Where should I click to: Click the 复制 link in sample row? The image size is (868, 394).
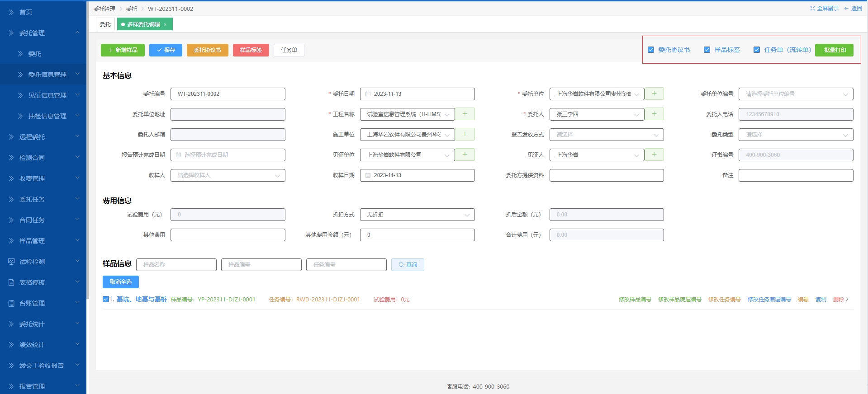click(821, 300)
